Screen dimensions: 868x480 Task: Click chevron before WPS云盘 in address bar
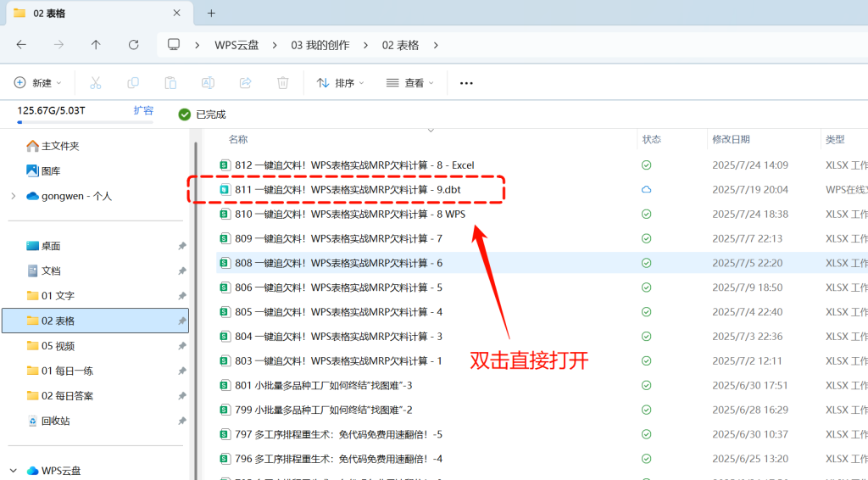197,46
